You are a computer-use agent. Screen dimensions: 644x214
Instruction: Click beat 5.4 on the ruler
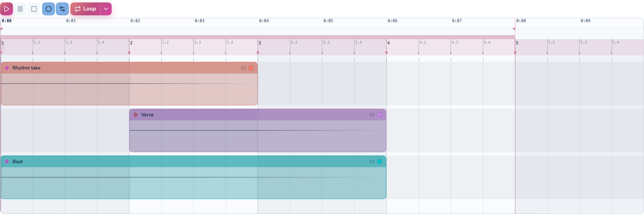click(x=616, y=42)
